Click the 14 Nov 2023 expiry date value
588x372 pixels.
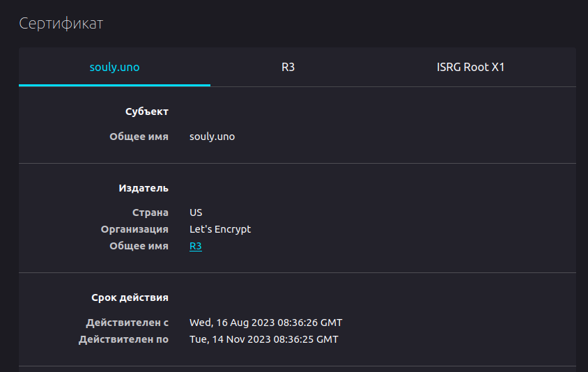[263, 339]
